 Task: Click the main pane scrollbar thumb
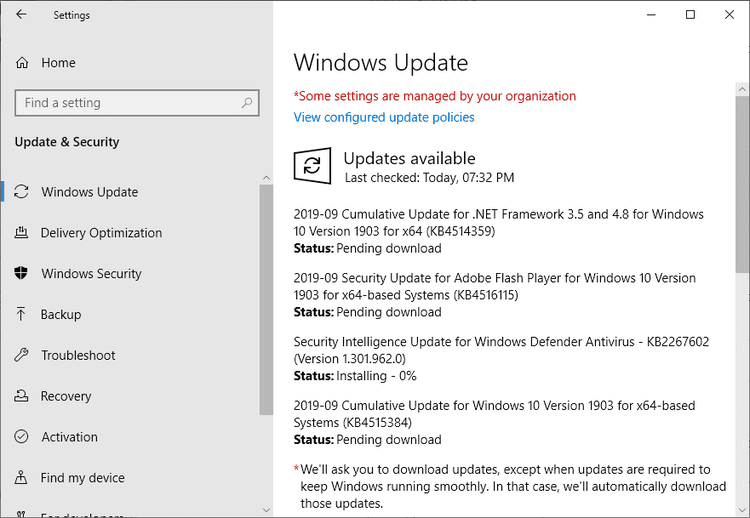click(x=742, y=185)
